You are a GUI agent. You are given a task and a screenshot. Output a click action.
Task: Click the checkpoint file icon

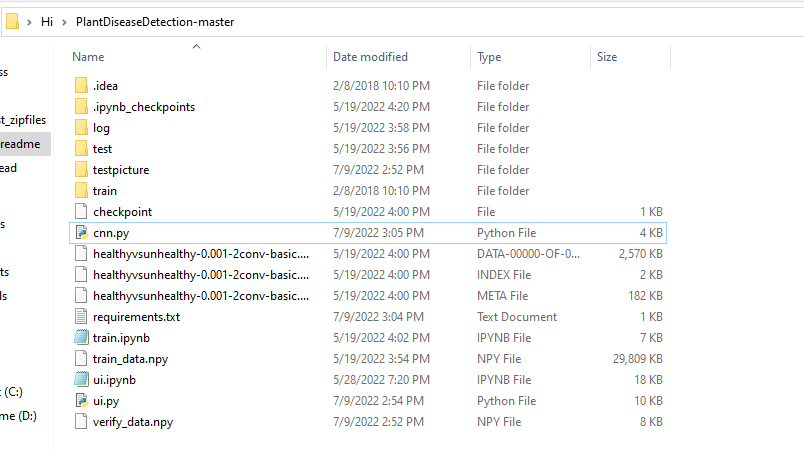pyautogui.click(x=81, y=212)
